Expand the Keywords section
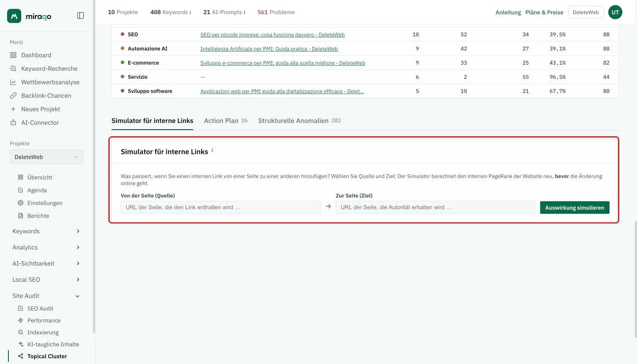Screen dimensions: 637x364 pyautogui.click(x=46, y=231)
